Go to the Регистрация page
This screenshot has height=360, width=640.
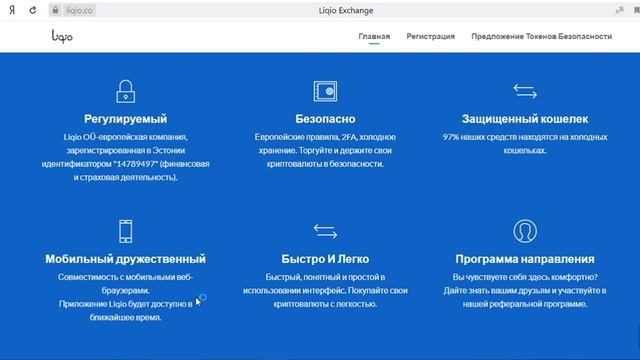(x=431, y=36)
